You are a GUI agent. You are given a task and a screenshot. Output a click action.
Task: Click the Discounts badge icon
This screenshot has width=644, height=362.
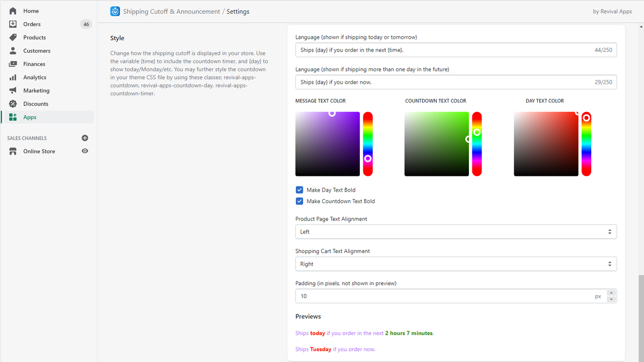pyautogui.click(x=13, y=104)
